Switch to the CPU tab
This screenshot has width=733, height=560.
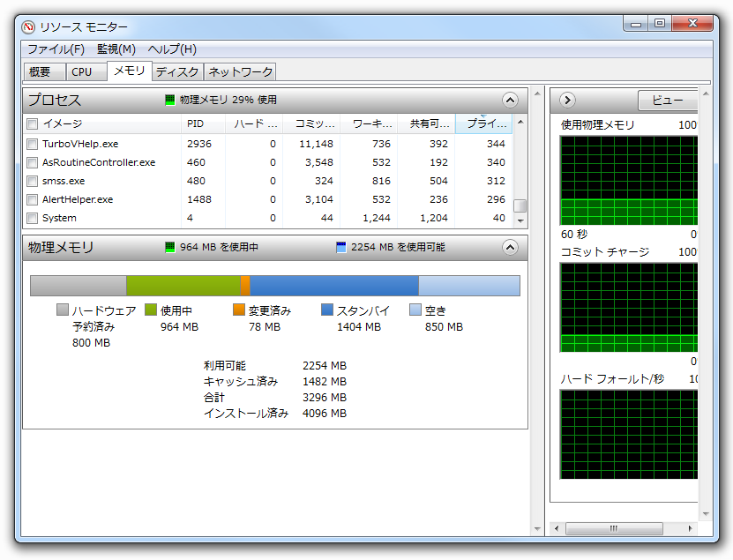click(x=82, y=71)
